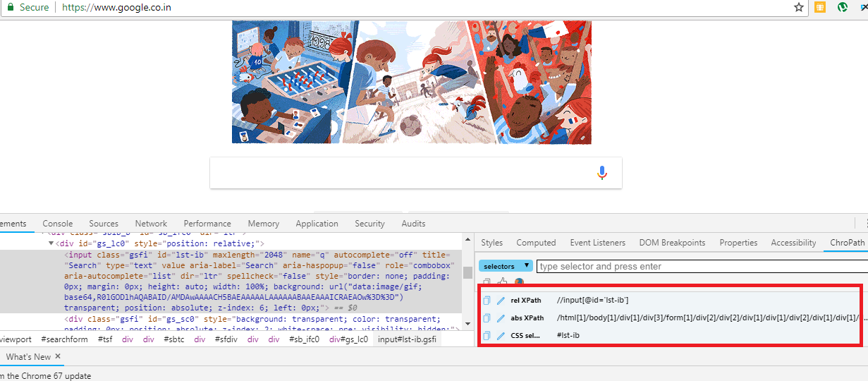Click the thumbs-up icon in ChroPath
The height and width of the screenshot is (381, 868).
point(503,282)
